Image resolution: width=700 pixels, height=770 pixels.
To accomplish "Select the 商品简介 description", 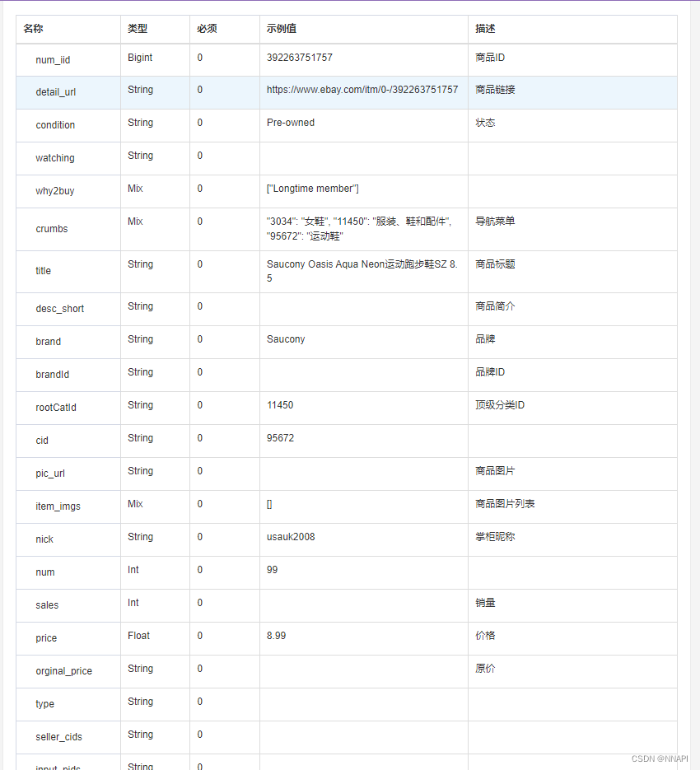I will 495,306.
